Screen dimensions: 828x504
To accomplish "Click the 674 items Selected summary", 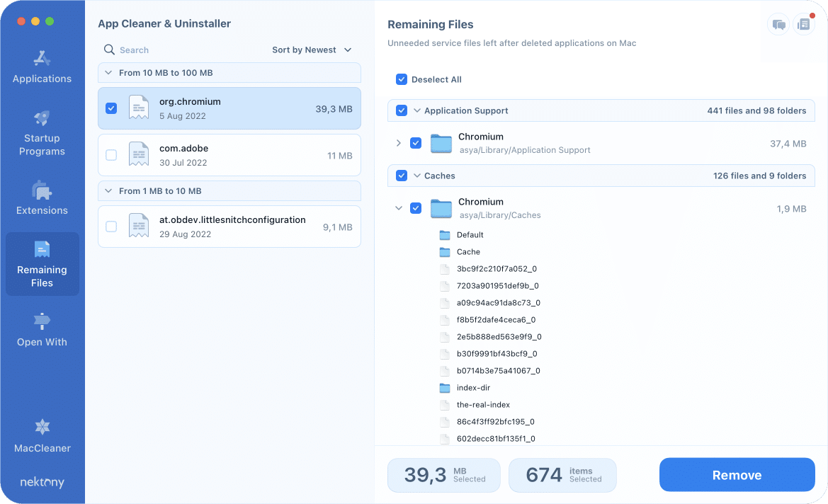I will click(x=562, y=475).
